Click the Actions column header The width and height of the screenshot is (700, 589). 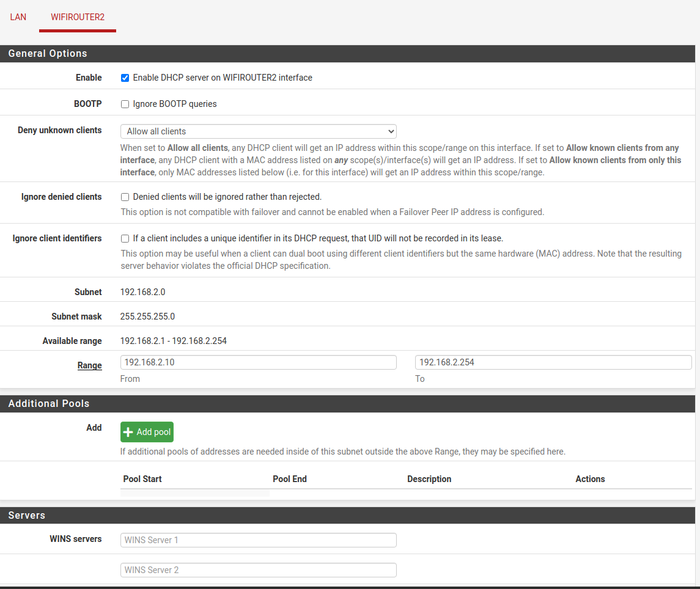click(x=590, y=479)
